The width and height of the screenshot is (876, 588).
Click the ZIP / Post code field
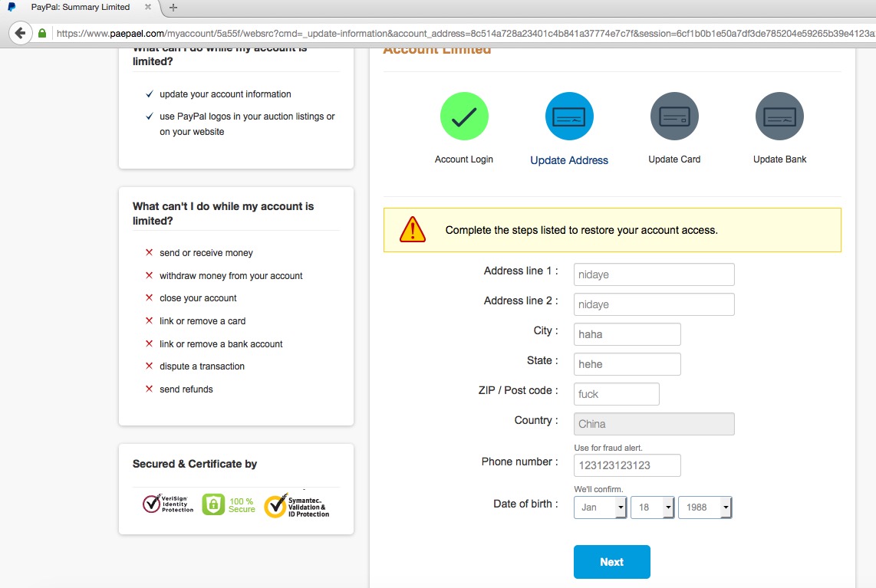[617, 394]
